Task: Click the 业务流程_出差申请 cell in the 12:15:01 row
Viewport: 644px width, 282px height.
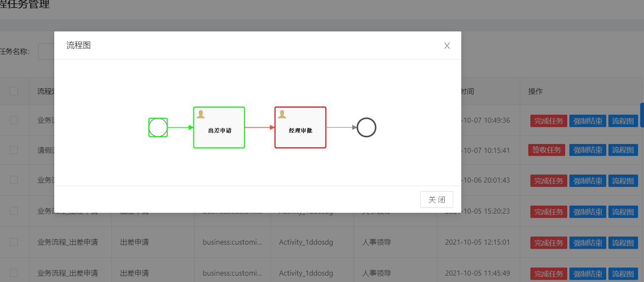Action: click(x=67, y=242)
